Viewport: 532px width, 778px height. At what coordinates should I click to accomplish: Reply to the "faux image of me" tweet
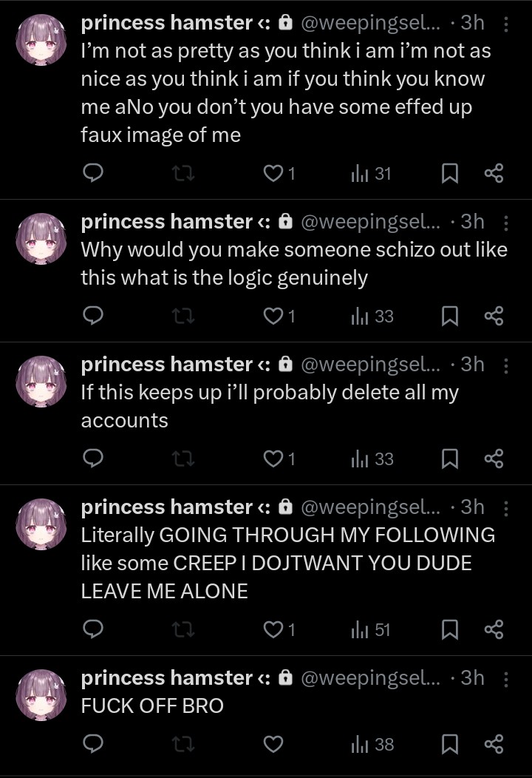(92, 173)
